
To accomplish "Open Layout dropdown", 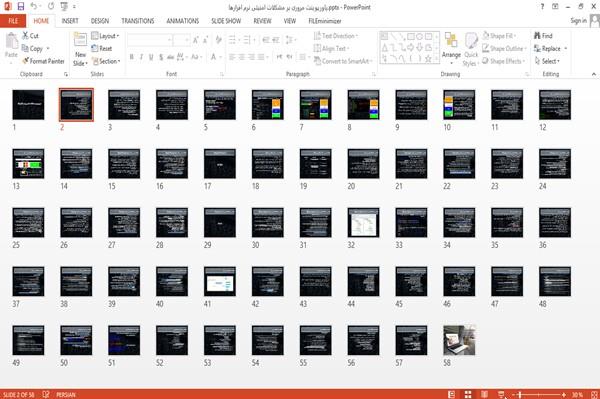I will point(105,36).
